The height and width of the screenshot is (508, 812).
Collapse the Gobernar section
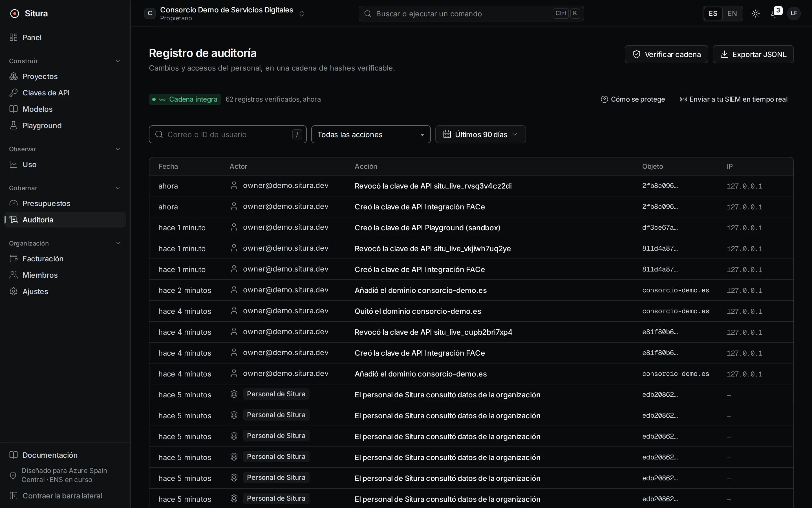click(118, 188)
